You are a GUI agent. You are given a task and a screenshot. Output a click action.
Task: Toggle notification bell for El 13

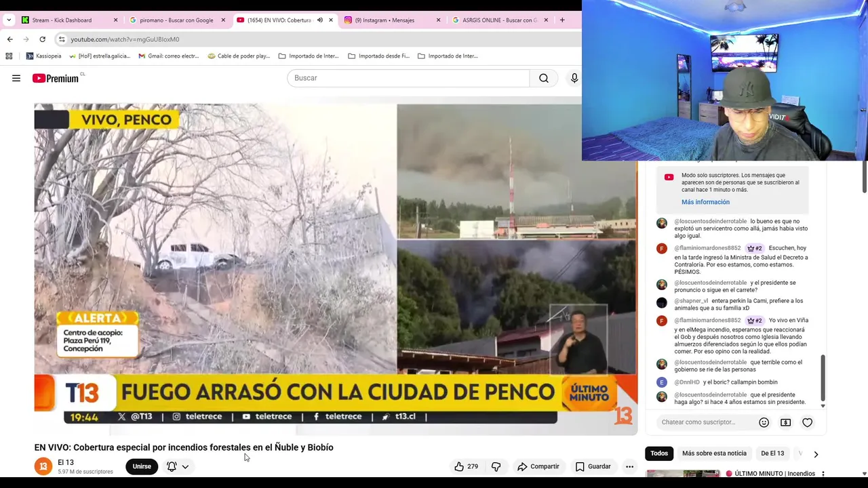pyautogui.click(x=172, y=466)
